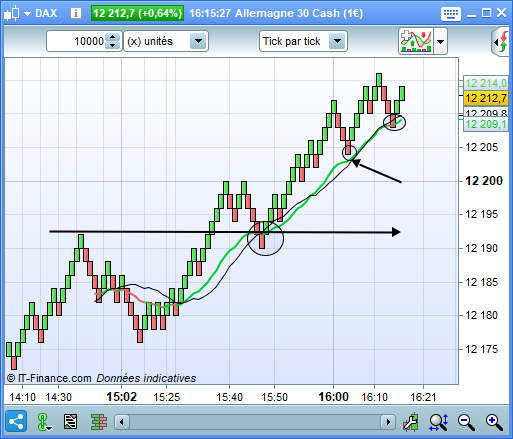Click the yellow current price label 12 212,7
Viewport: 513px width, 439px height.
pos(486,98)
